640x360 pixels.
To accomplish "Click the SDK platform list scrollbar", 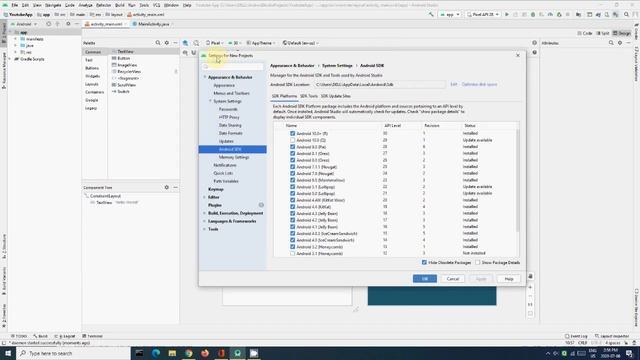I will point(518,180).
